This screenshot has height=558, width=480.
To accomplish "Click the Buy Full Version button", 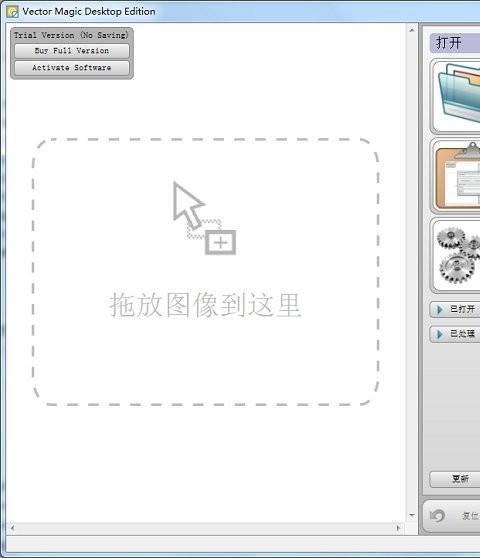I will point(72,51).
